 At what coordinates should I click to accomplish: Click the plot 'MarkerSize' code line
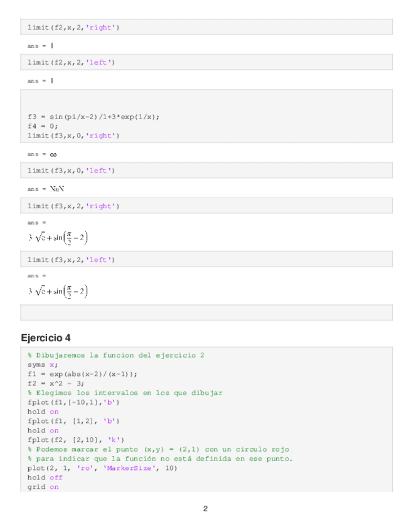[x=103, y=468]
